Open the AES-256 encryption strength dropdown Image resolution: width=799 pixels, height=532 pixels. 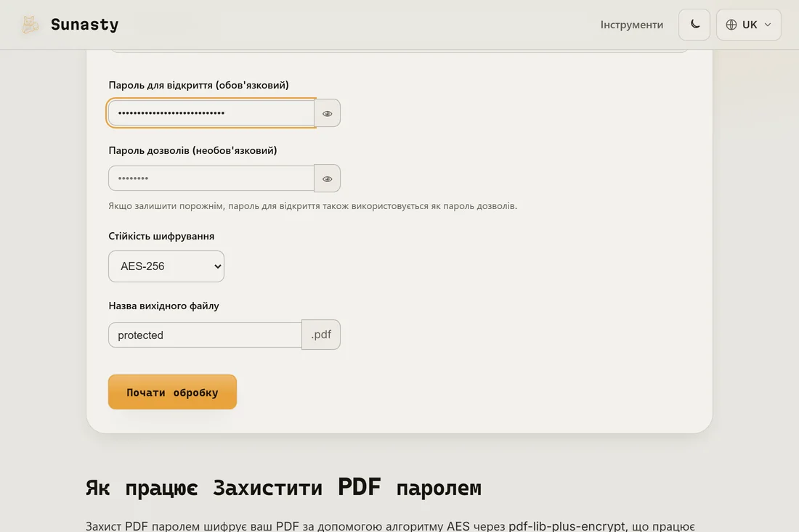tap(166, 266)
